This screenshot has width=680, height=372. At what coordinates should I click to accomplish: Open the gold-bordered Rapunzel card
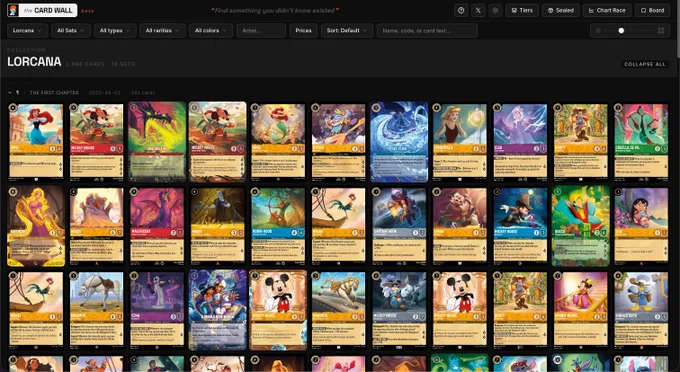pyautogui.click(x=36, y=226)
